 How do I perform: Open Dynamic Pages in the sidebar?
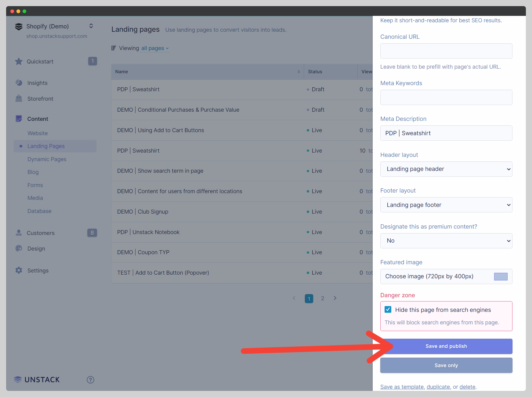click(x=47, y=159)
